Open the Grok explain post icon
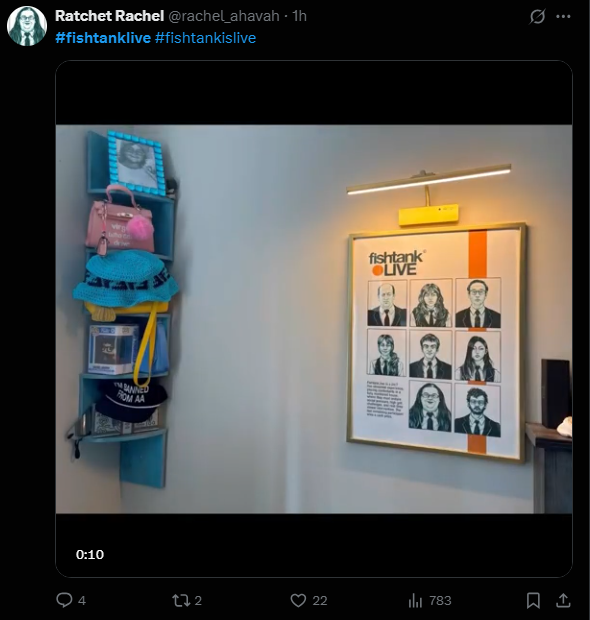This screenshot has width=590, height=620. 537,17
